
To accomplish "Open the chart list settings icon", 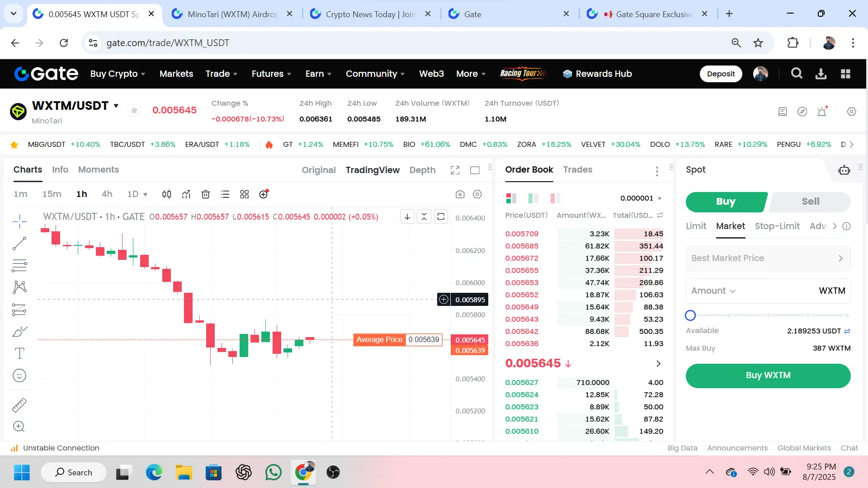I will tap(225, 194).
